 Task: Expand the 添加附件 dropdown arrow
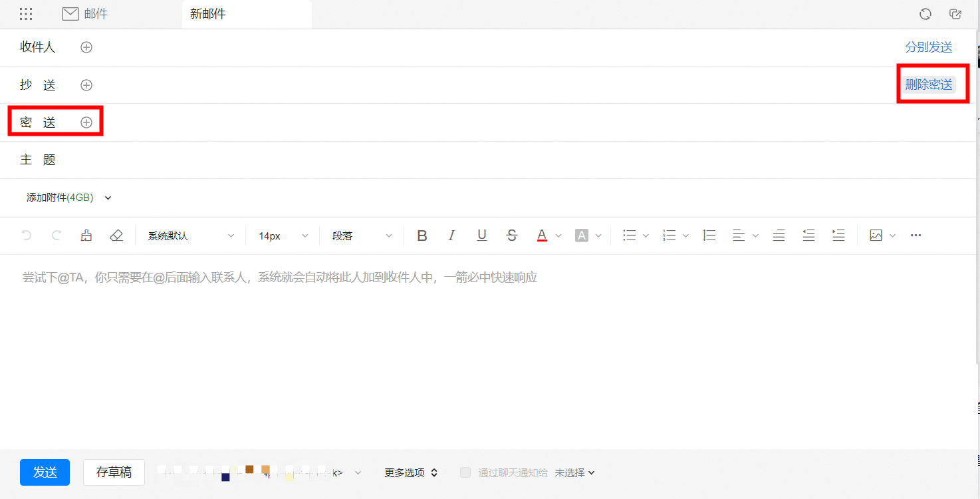click(108, 198)
